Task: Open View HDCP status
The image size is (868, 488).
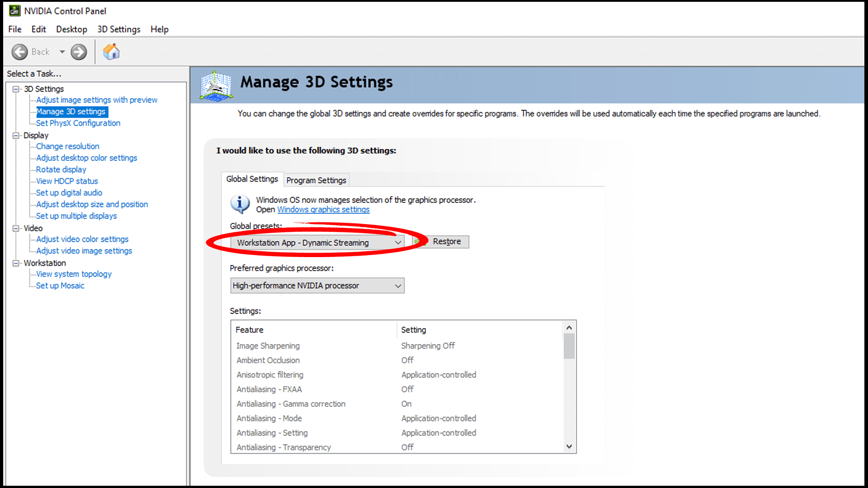Action: pos(67,181)
